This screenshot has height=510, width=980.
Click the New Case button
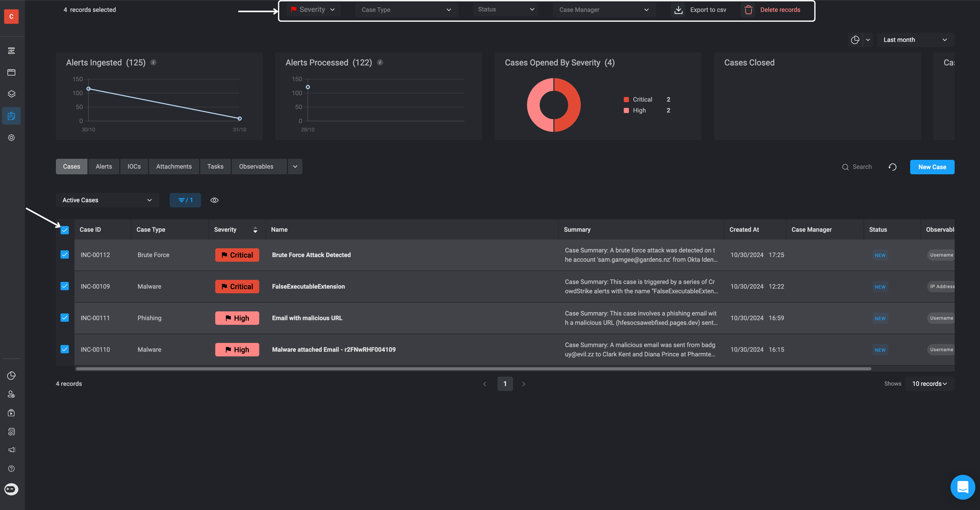pyautogui.click(x=932, y=167)
